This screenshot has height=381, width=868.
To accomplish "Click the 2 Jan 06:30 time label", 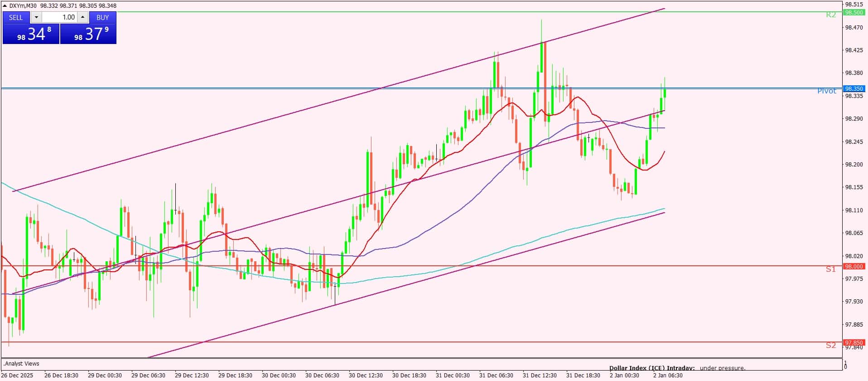I will pos(668,375).
